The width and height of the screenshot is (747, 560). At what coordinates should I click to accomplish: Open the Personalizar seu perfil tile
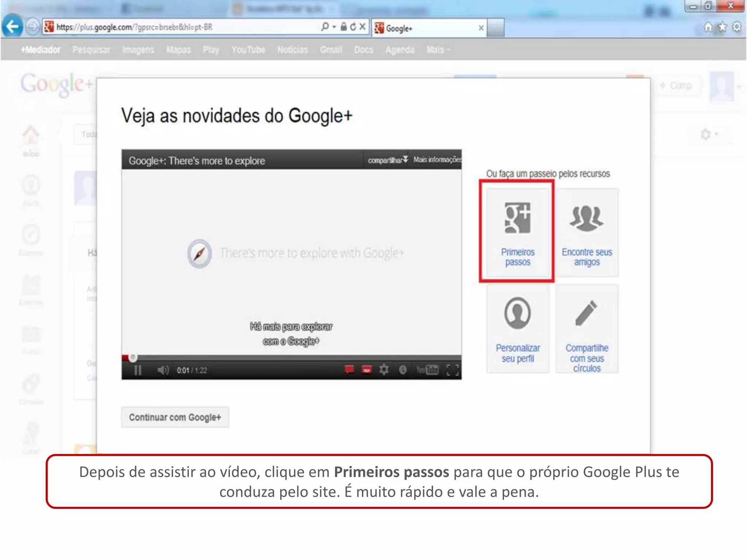(518, 328)
